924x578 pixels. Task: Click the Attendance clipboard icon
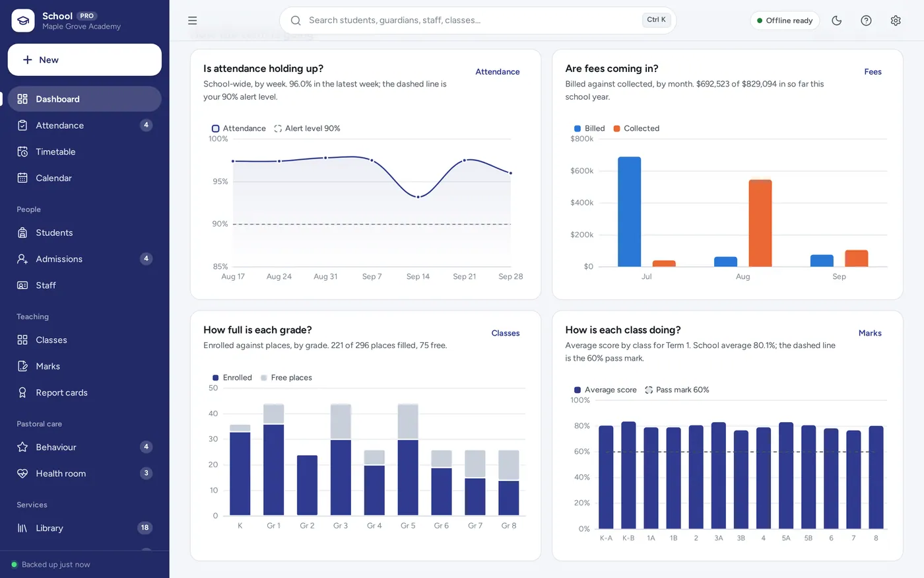pyautogui.click(x=22, y=126)
